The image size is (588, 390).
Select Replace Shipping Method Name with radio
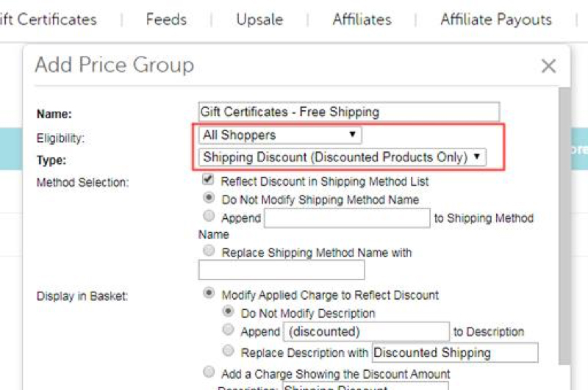coord(209,250)
